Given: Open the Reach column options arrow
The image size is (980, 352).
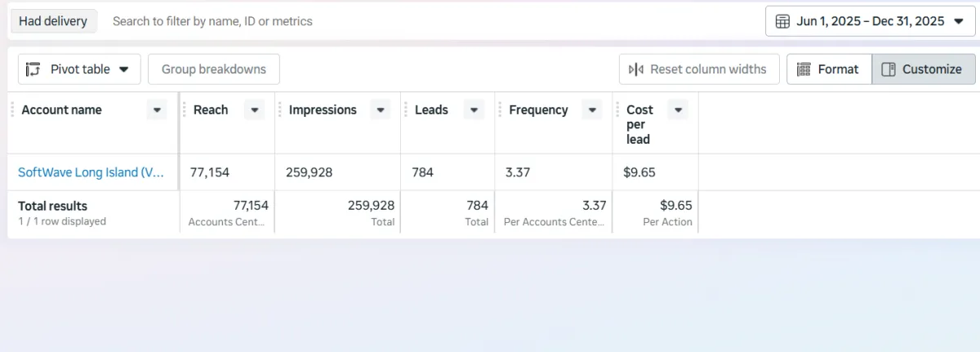Looking at the screenshot, I should pyautogui.click(x=255, y=110).
